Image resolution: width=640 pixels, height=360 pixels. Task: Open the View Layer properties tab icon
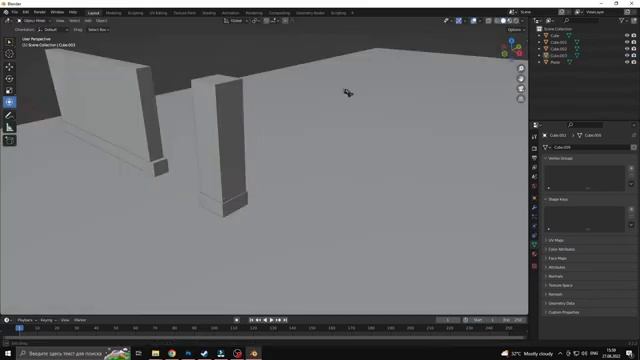534,167
